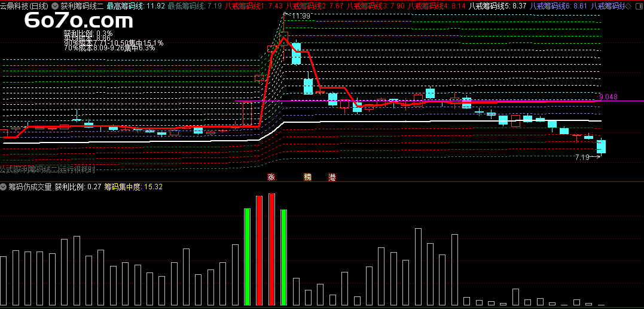The width and height of the screenshot is (644, 309).
Task: Click the 涨 event marker icon
Action: (271, 177)
